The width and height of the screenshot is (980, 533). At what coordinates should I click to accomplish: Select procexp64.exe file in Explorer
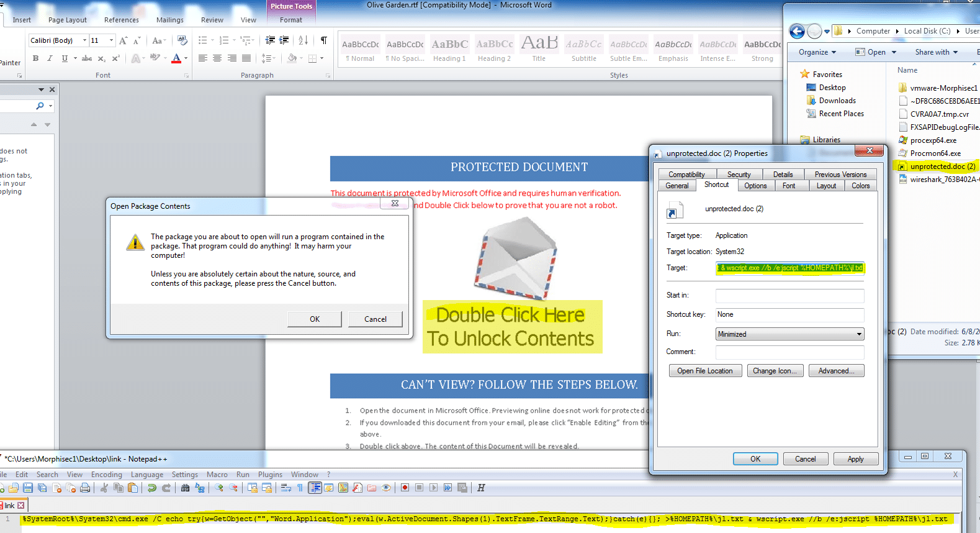coord(933,140)
